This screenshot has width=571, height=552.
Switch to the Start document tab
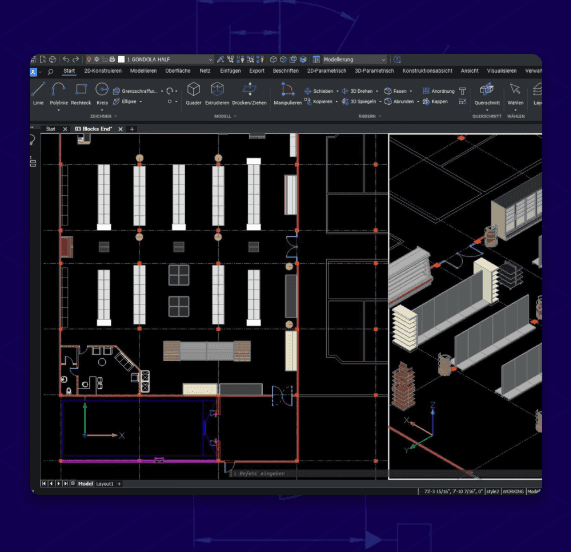51,129
